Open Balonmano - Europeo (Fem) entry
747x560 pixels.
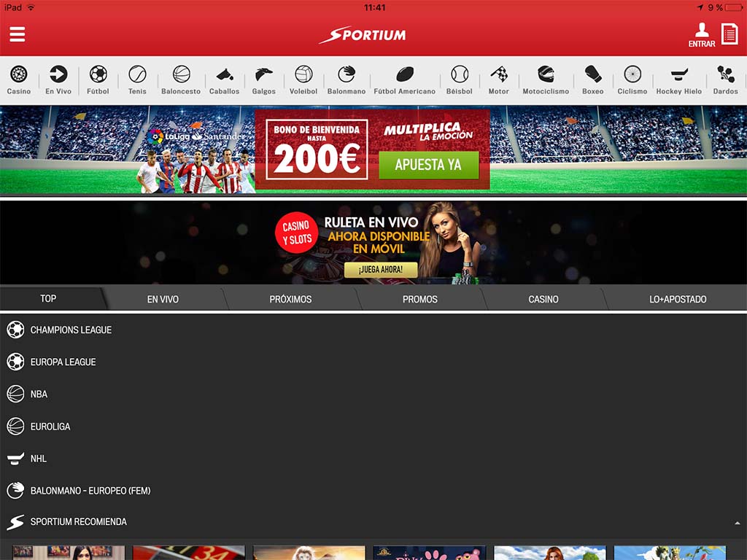373,491
